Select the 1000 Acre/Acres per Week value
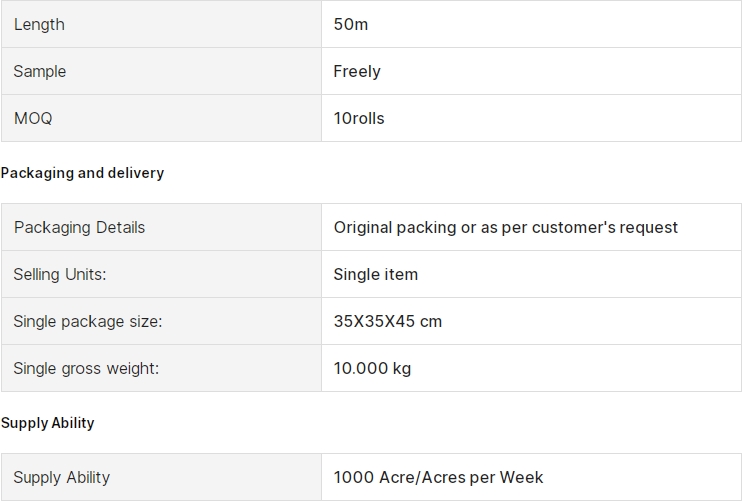 click(439, 477)
